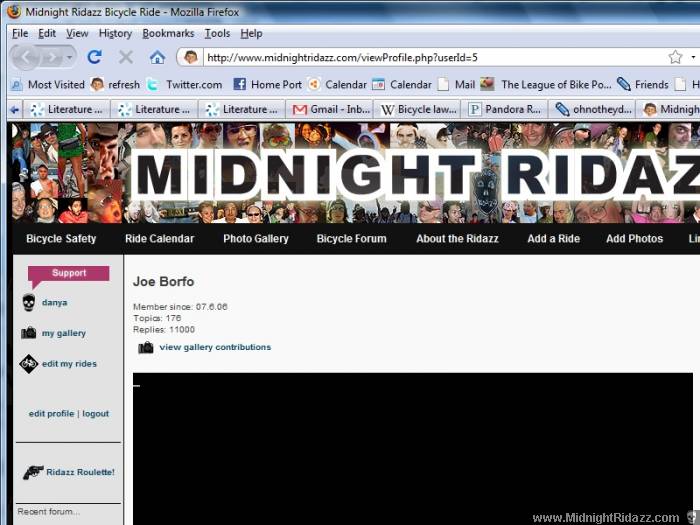Switch to the Bicycle law... Wikipedia tab
The height and width of the screenshot is (525, 700).
[x=417, y=109]
